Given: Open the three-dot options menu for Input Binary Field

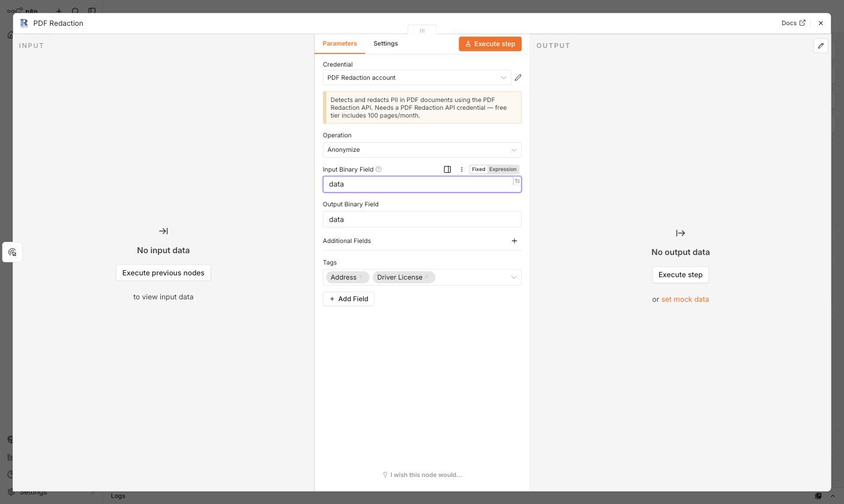Looking at the screenshot, I should tap(462, 169).
